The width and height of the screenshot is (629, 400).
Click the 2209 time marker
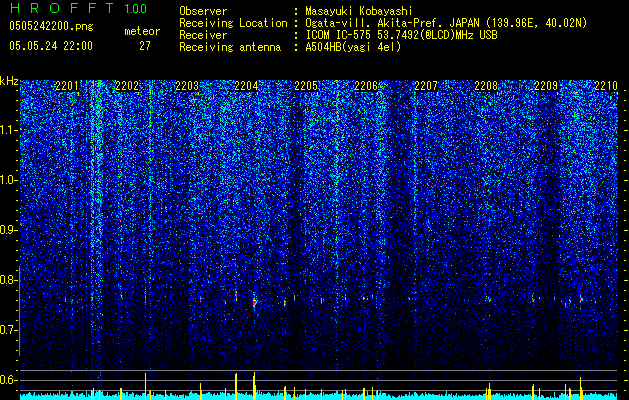[x=546, y=85]
